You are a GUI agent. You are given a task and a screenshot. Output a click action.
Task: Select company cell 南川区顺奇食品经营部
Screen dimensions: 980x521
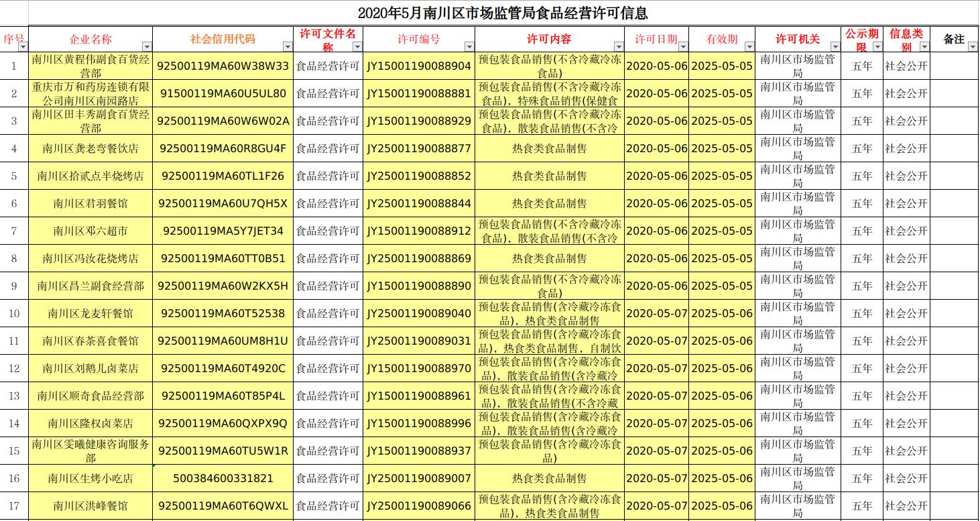[x=90, y=396]
